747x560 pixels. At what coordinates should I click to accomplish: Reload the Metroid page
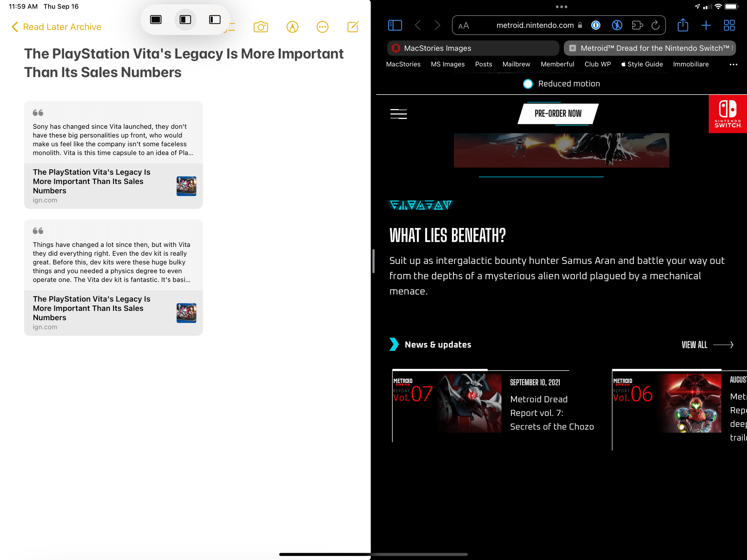[655, 25]
